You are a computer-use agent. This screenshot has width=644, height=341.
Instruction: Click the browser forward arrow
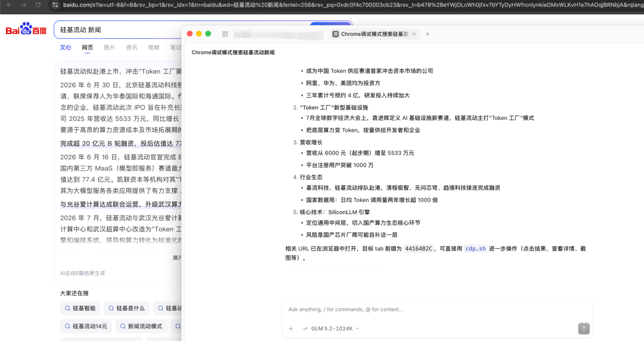pyautogui.click(x=23, y=5)
